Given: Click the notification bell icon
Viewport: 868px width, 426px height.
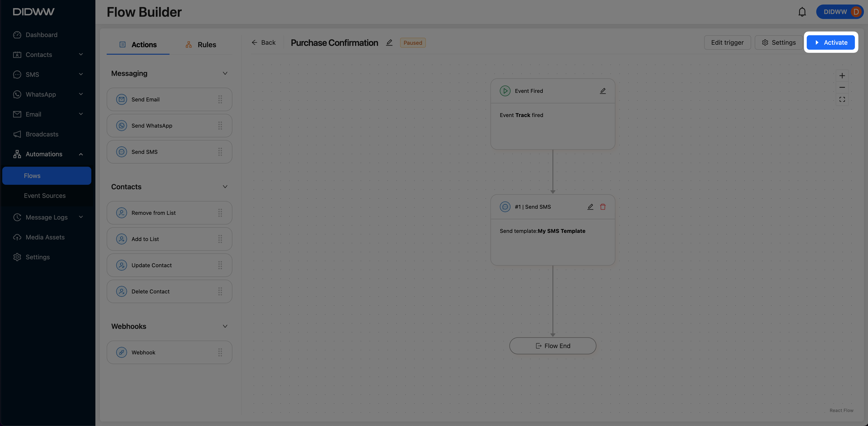Looking at the screenshot, I should click(802, 12).
